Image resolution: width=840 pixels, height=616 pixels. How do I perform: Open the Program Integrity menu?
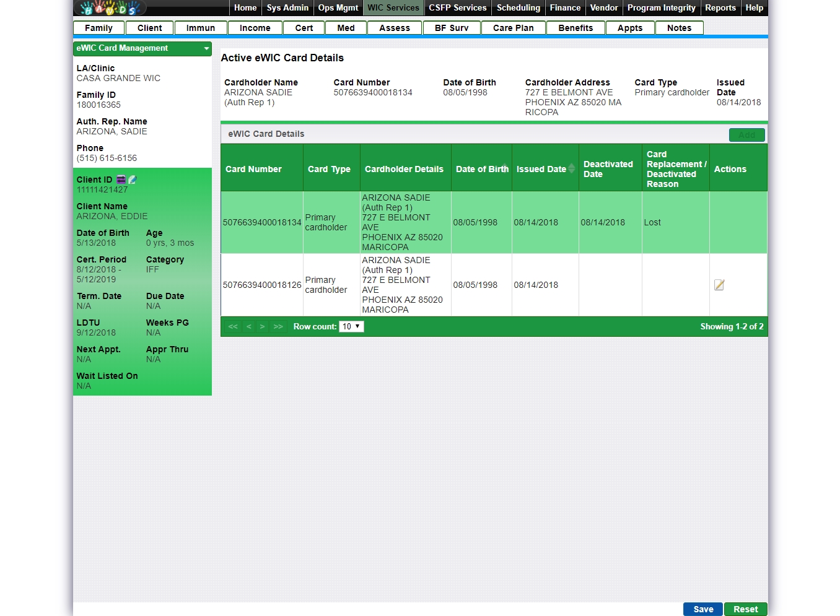(661, 8)
